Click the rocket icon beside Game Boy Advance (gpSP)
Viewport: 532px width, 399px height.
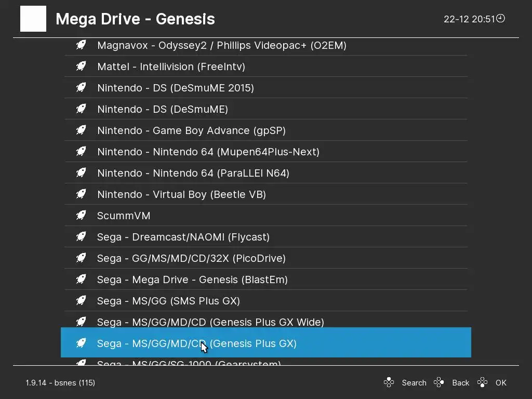click(81, 130)
